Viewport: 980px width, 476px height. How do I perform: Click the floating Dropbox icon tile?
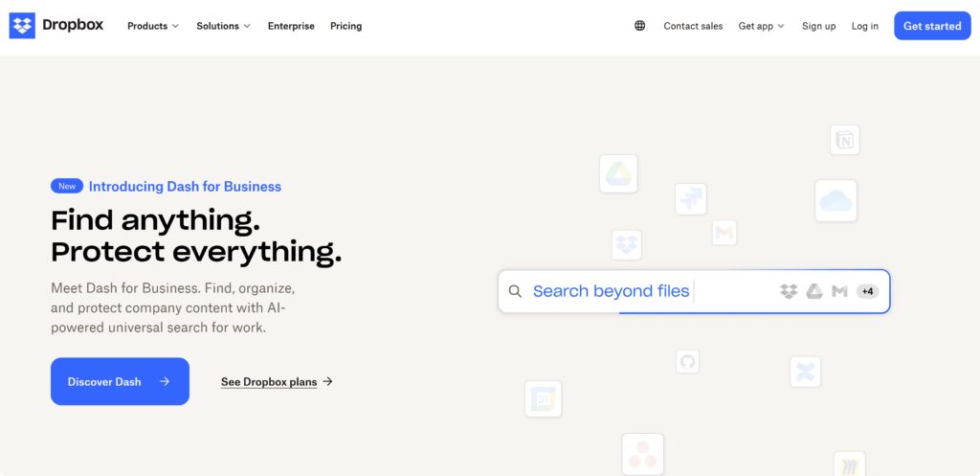(x=626, y=245)
